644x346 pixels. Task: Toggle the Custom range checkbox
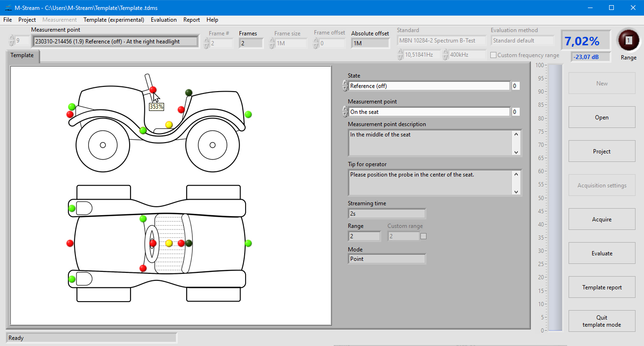pyautogui.click(x=423, y=236)
